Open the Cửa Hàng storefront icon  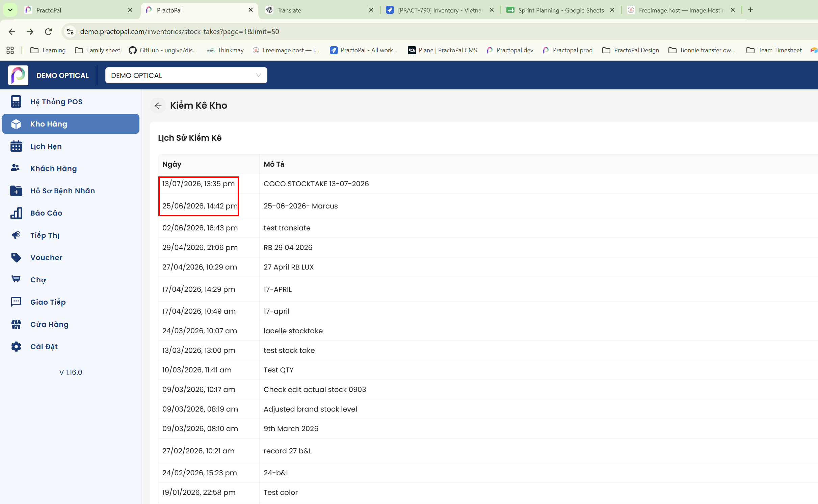coord(16,324)
